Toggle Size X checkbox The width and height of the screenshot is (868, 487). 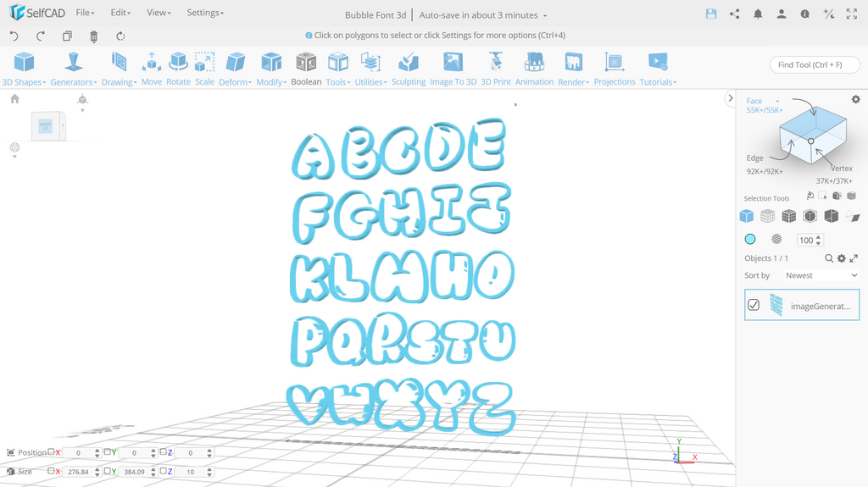point(52,471)
